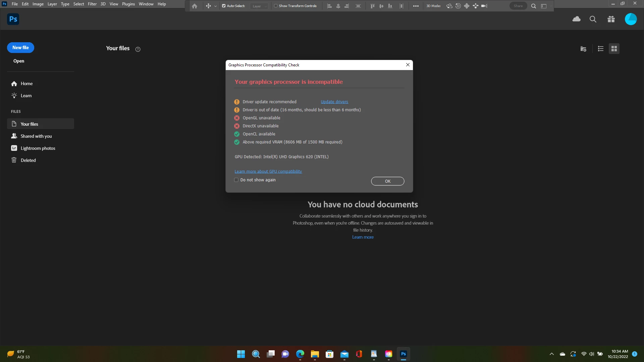The height and width of the screenshot is (362, 644).
Task: Open the What's New gift icon
Action: 611,19
